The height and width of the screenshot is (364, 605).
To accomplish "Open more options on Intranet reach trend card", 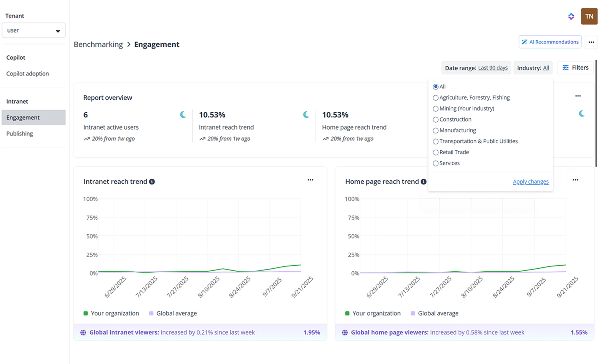I will pos(310,180).
